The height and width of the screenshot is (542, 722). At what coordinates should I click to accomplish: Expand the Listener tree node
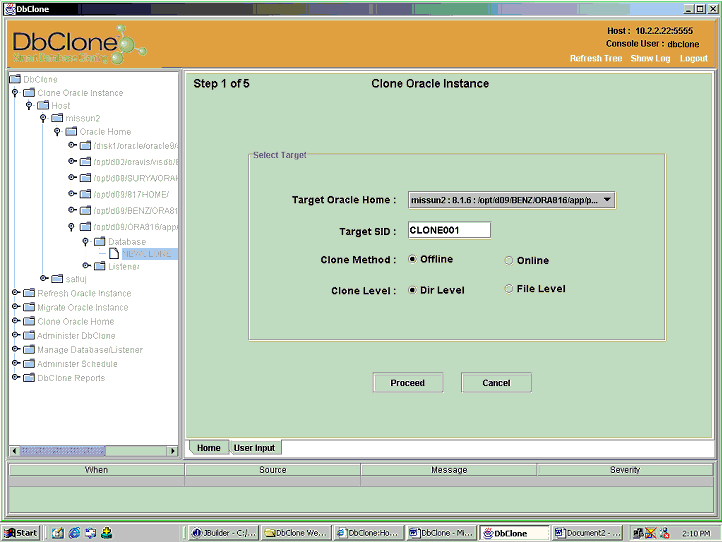(x=86, y=266)
